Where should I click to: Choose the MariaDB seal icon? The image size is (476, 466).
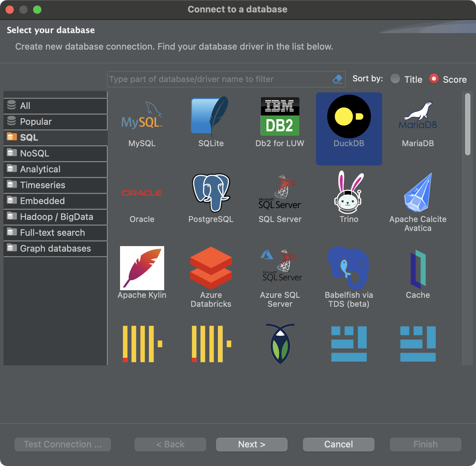[418, 116]
